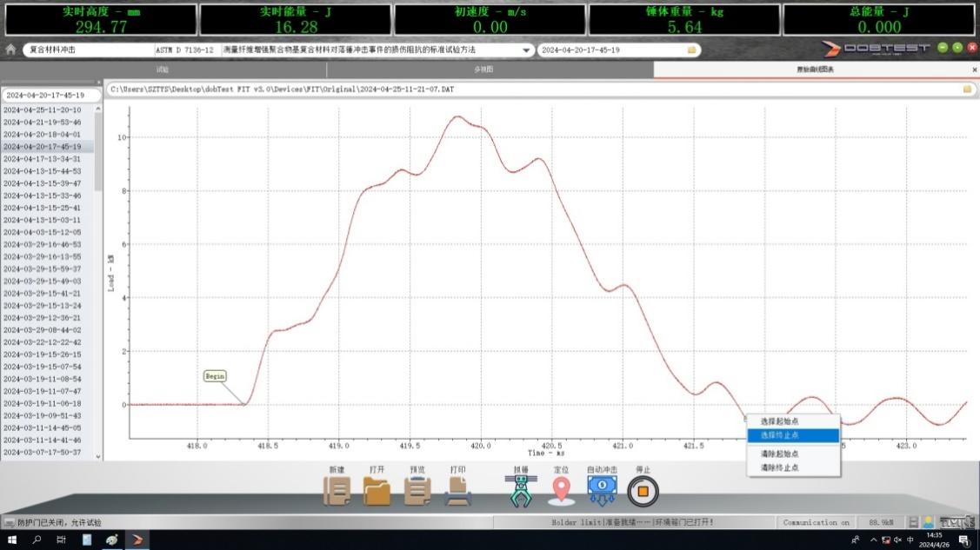
Task: Browse with the folder icon in DAT path bar
Action: [x=967, y=89]
